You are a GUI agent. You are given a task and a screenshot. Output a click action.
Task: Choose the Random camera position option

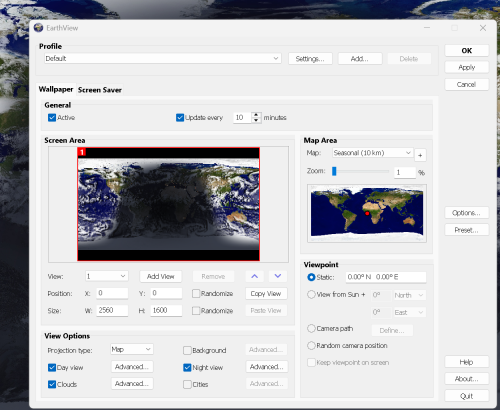pyautogui.click(x=311, y=346)
